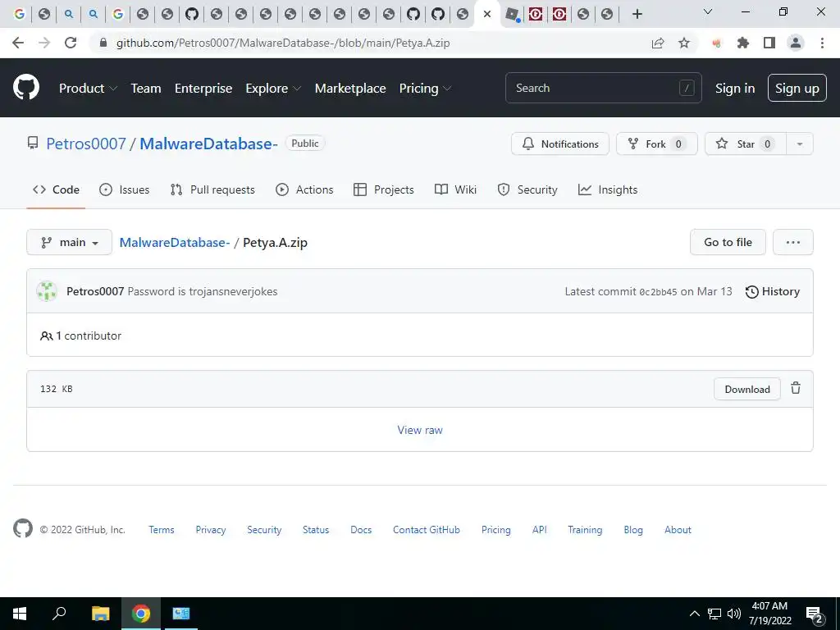
Task: Open the Wiki tab
Action: tap(455, 189)
